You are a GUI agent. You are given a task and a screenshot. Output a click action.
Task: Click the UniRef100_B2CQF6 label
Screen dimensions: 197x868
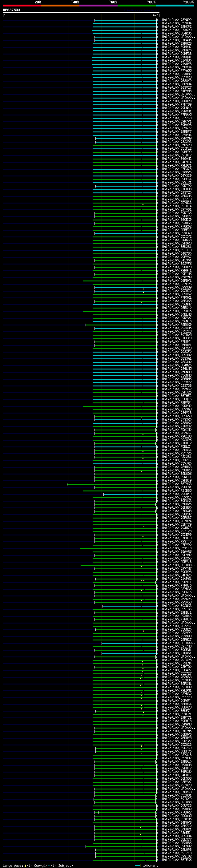coord(176,399)
